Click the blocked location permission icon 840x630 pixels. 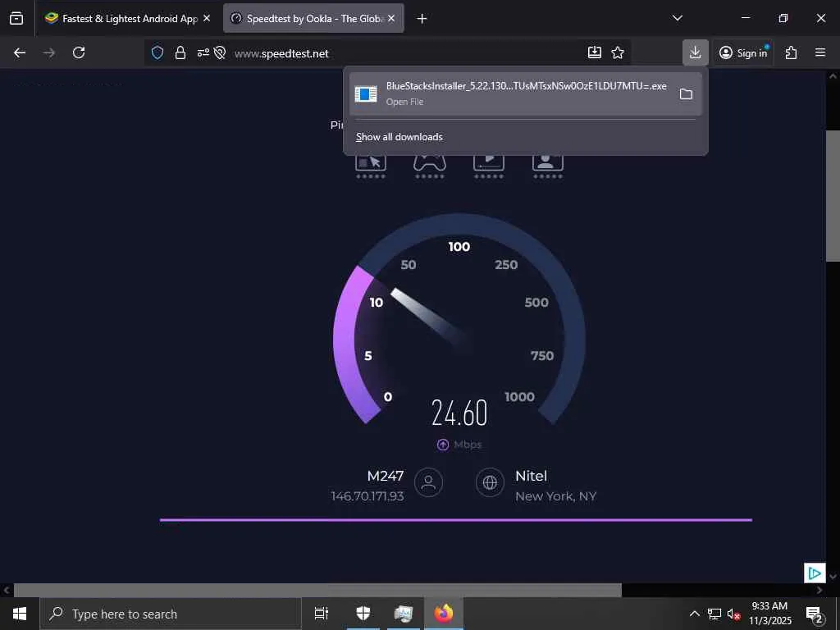pos(219,52)
